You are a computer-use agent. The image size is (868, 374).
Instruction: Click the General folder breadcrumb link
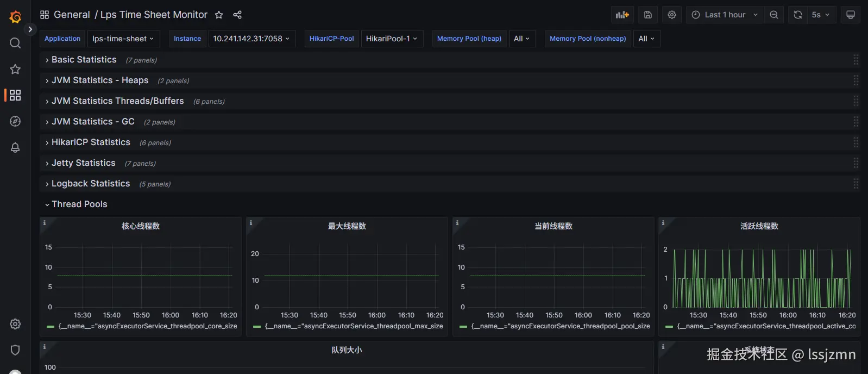[x=72, y=15]
